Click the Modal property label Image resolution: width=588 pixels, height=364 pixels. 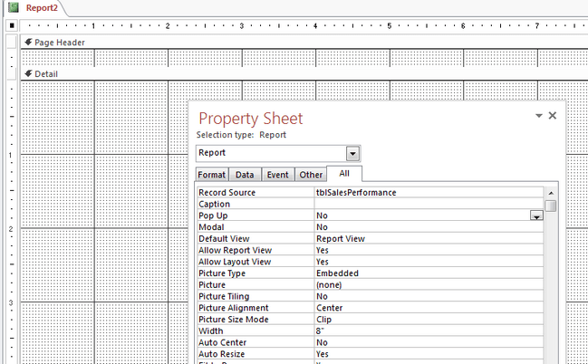[211, 227]
